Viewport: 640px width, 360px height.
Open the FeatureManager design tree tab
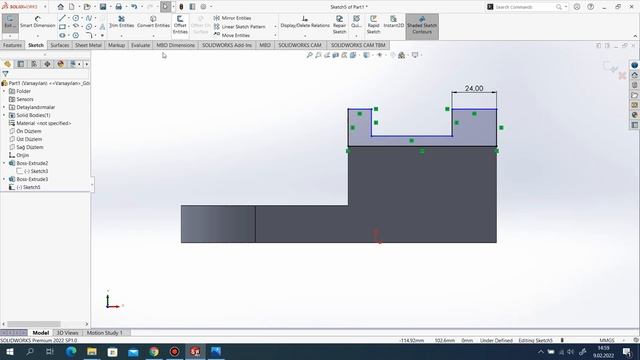(7, 64)
